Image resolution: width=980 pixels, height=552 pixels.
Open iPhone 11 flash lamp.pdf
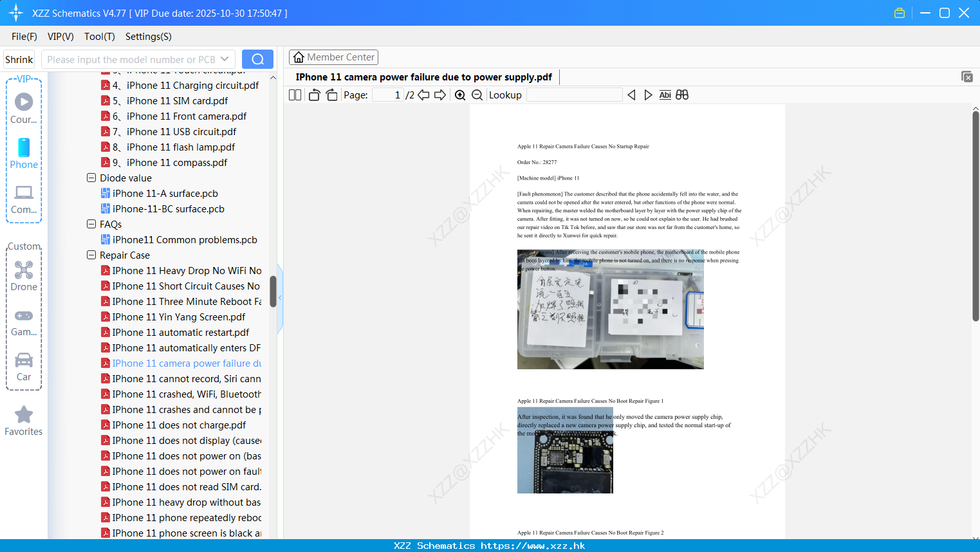coord(168,147)
